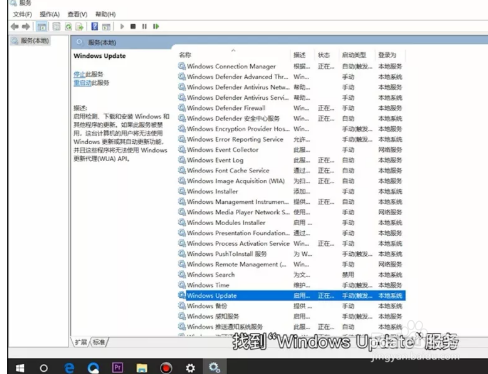Open Services app on taskbar
The height and width of the screenshot is (374, 488).
coord(214,367)
